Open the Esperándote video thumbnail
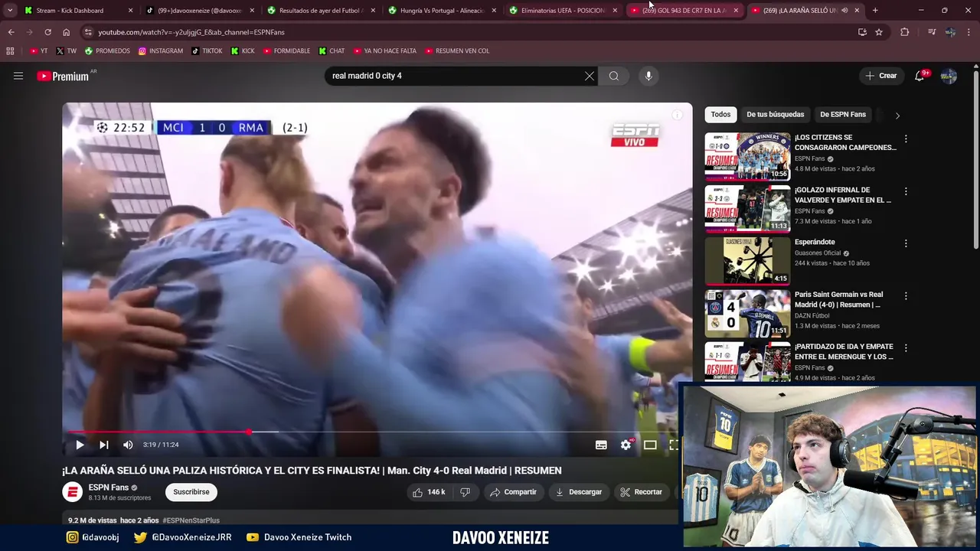 click(747, 260)
